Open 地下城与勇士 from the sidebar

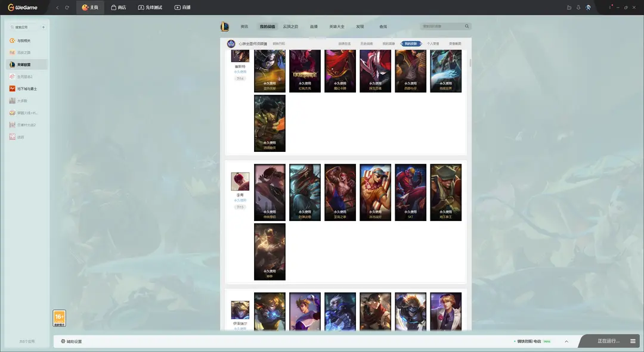(x=27, y=89)
